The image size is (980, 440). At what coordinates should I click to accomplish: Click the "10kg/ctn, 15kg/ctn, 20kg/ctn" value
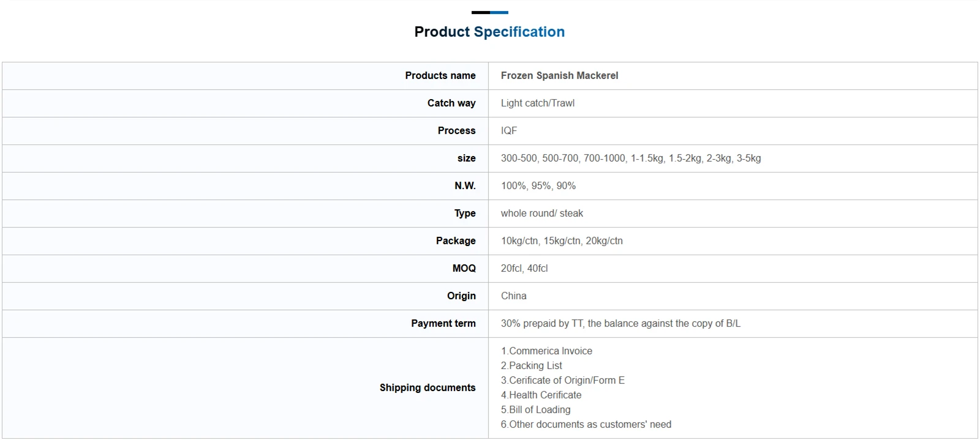pos(562,241)
